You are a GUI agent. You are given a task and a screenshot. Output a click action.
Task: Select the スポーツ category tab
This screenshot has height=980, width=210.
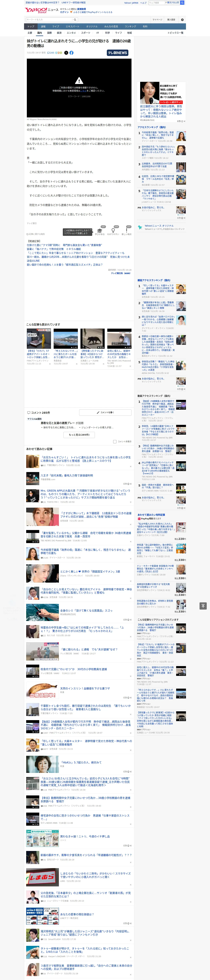(x=86, y=33)
